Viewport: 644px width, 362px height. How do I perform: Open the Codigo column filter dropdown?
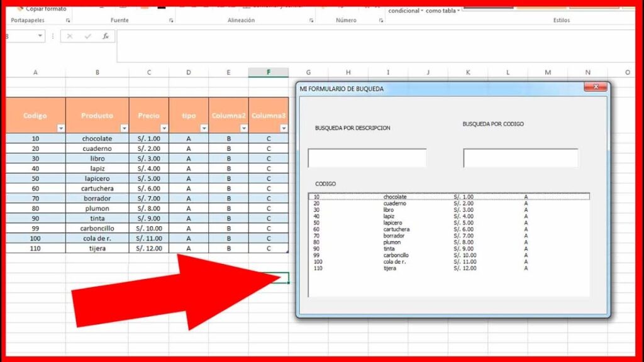click(x=60, y=126)
